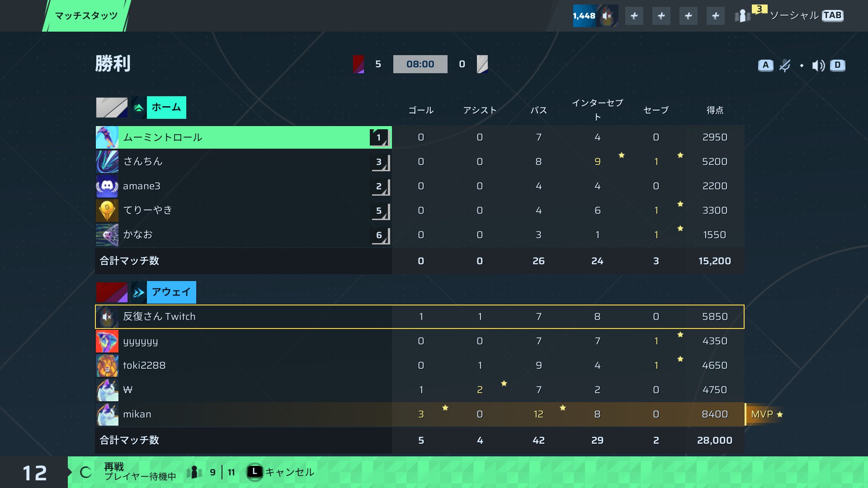Click the waiting players count icon
This screenshot has width=868, height=488.
tap(194, 473)
